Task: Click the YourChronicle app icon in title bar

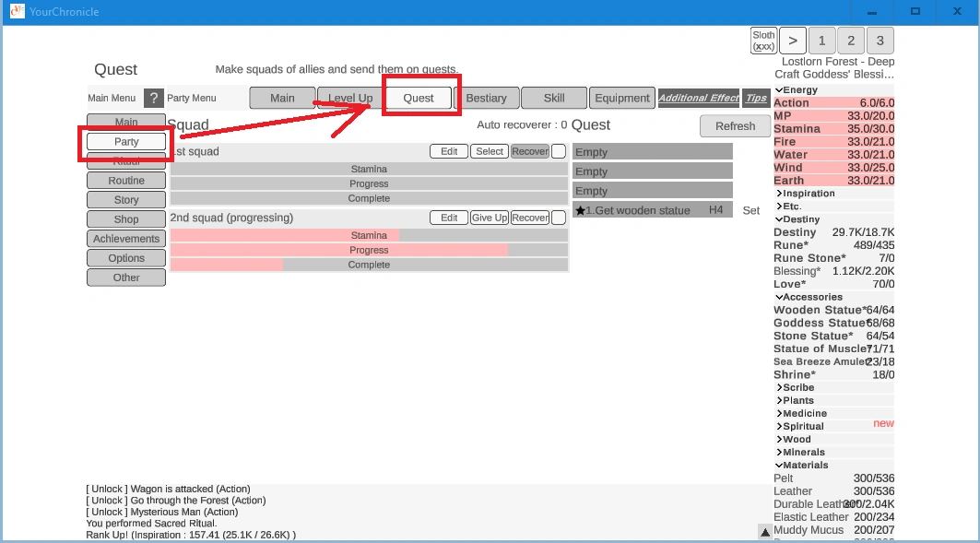Action: pyautogui.click(x=18, y=11)
